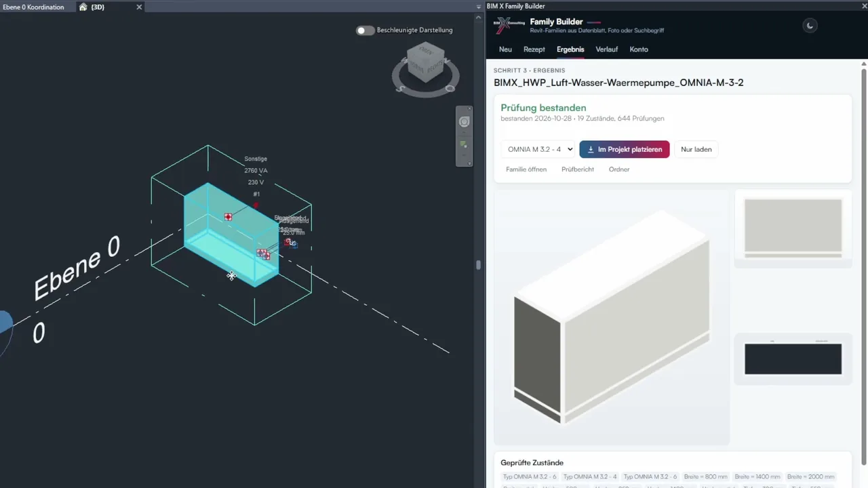
Task: Open the Prüfbericht link
Action: pos(578,169)
